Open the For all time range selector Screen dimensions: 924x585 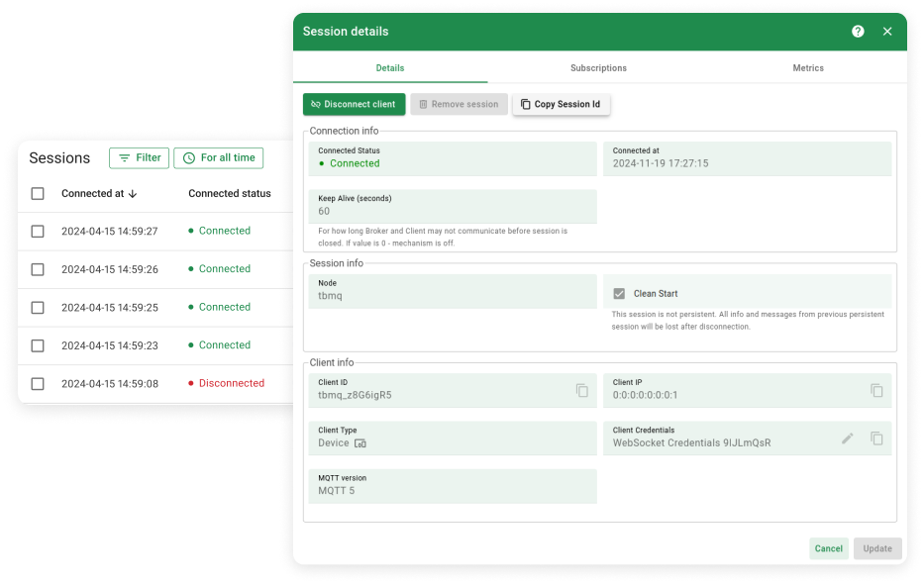pyautogui.click(x=219, y=158)
